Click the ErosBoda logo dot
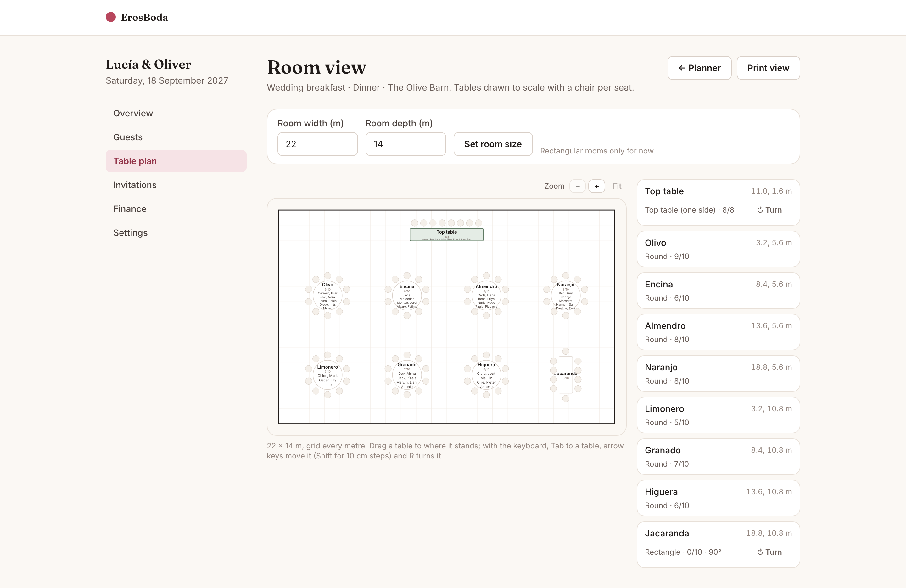Viewport: 906px width, 588px height. coord(111,17)
